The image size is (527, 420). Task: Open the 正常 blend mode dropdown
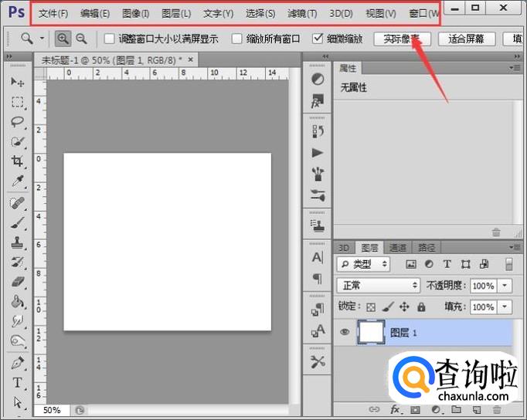(379, 286)
